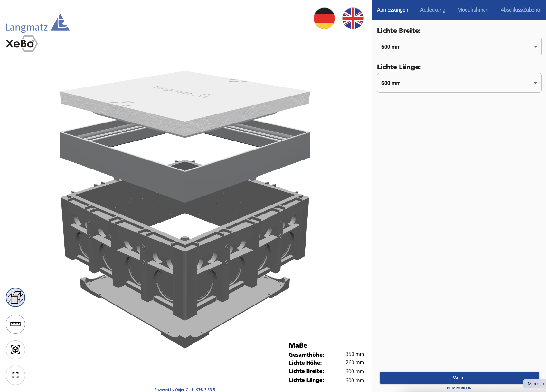Open the Modulrahmen tab
Image resolution: width=546 pixels, height=392 pixels.
[473, 10]
